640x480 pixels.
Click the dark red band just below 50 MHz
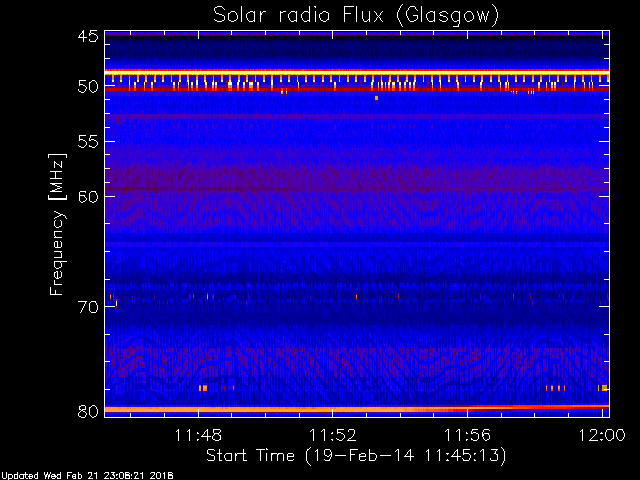pos(357,89)
